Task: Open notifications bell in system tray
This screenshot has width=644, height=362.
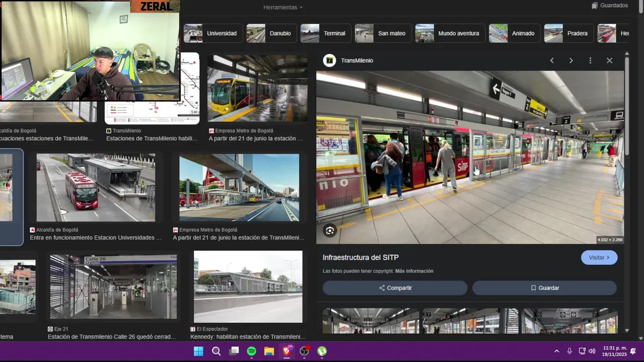Action: 633,351
